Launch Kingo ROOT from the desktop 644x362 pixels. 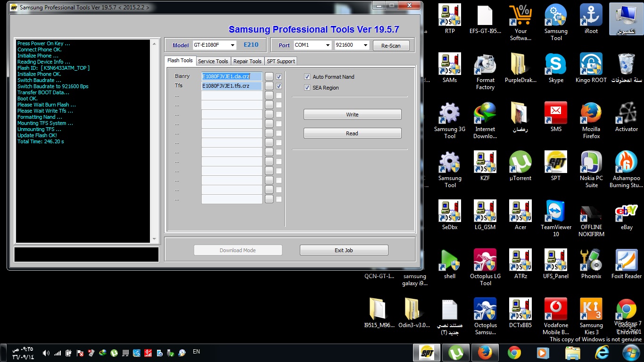pos(591,68)
